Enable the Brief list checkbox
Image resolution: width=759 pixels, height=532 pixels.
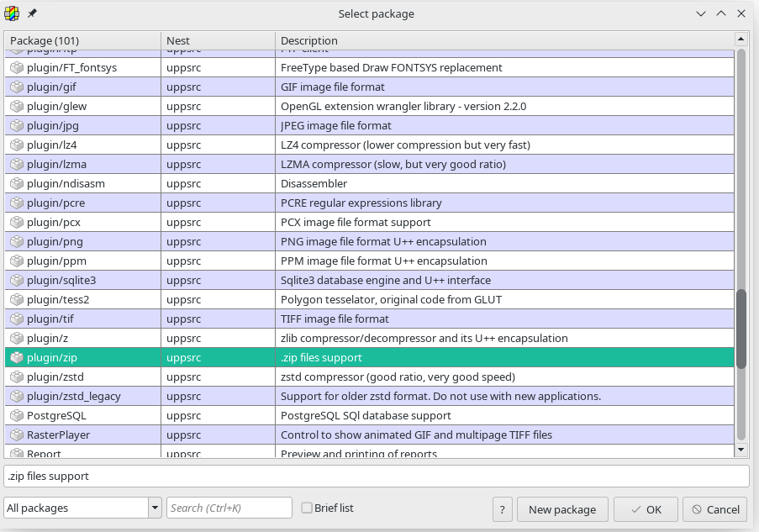[307, 508]
